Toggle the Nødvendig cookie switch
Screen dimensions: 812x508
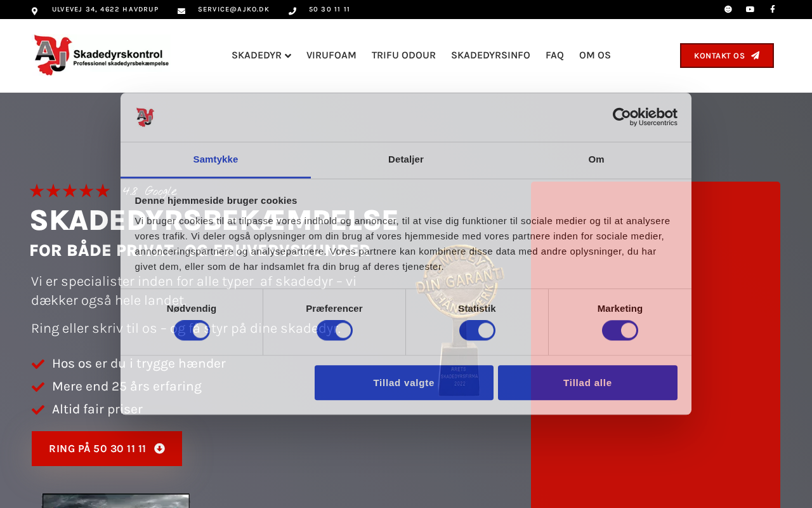click(x=192, y=330)
